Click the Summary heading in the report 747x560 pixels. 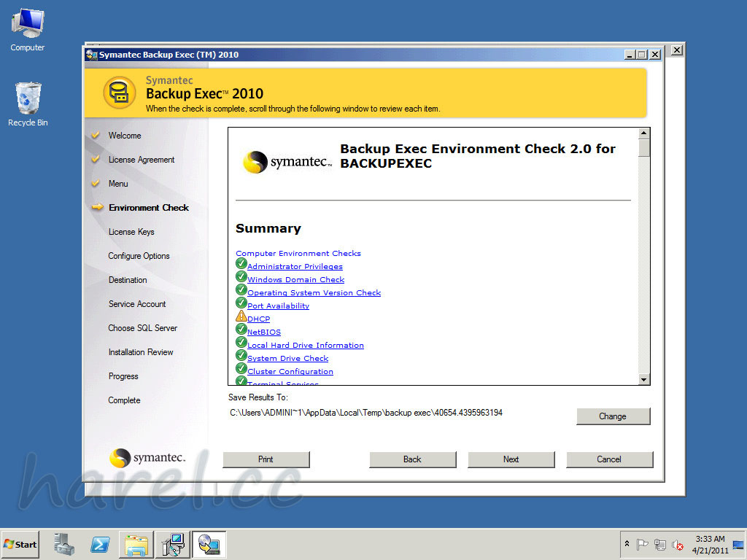pos(268,228)
